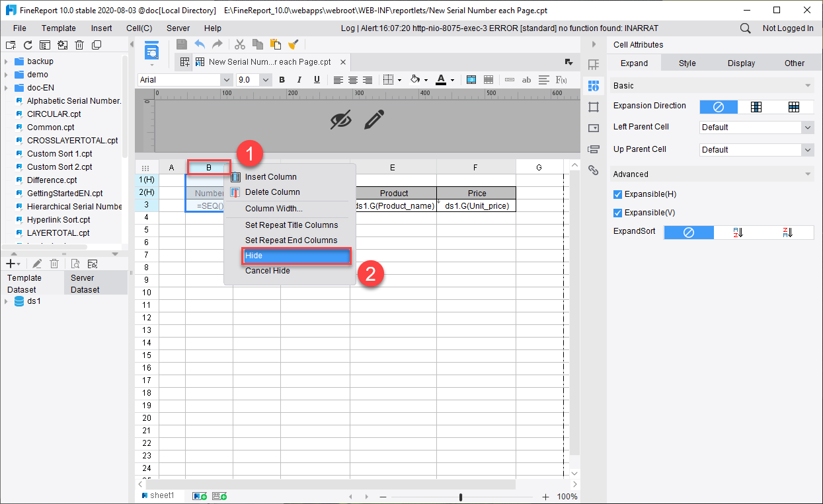Align text left
Viewport: 823px width, 504px height.
click(x=338, y=80)
